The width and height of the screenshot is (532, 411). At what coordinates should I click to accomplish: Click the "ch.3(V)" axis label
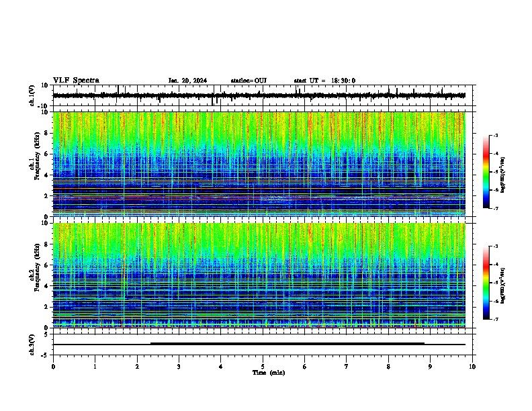pyautogui.click(x=32, y=345)
